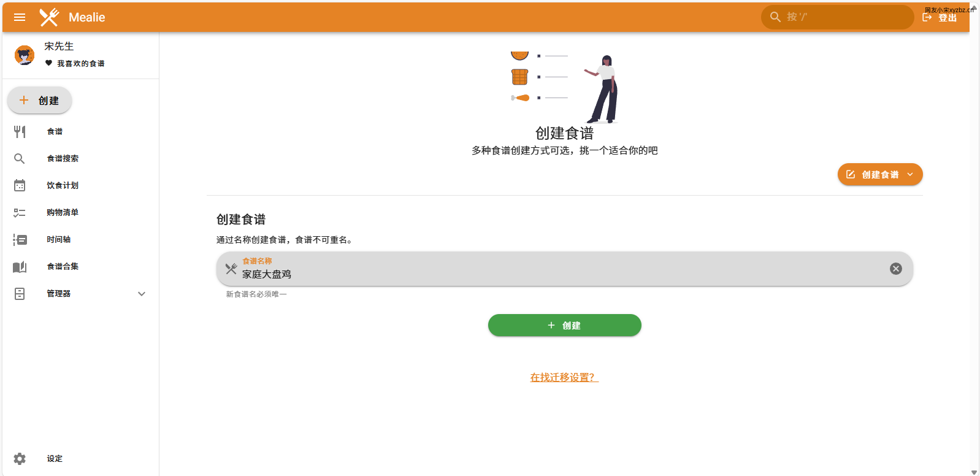The width and height of the screenshot is (980, 476).
Task: Open the user avatar profile
Action: tap(25, 55)
